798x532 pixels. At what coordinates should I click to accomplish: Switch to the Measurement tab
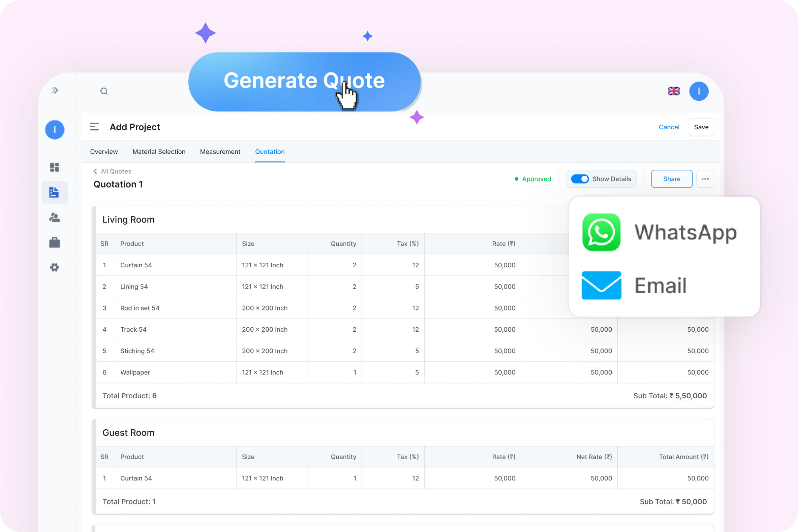click(220, 152)
